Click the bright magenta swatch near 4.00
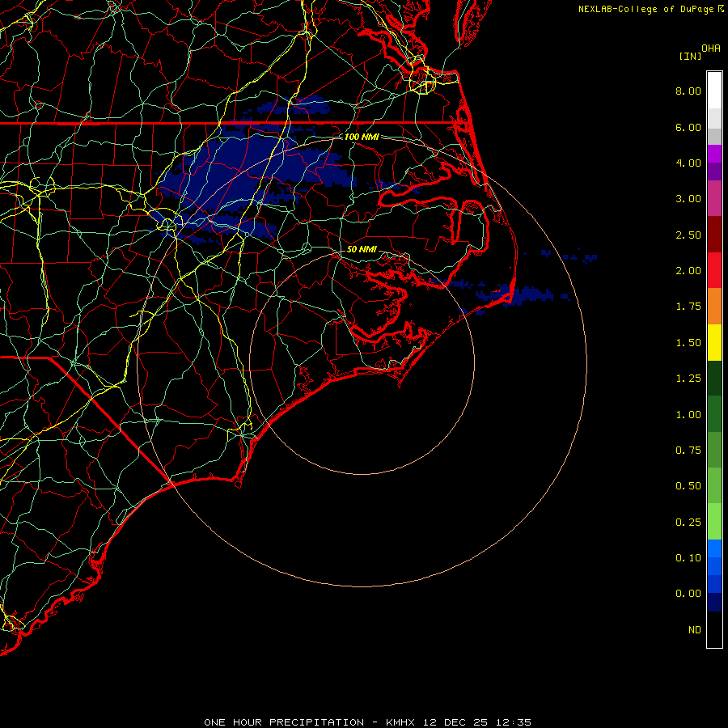Screen dimensions: 728x728 point(714,154)
